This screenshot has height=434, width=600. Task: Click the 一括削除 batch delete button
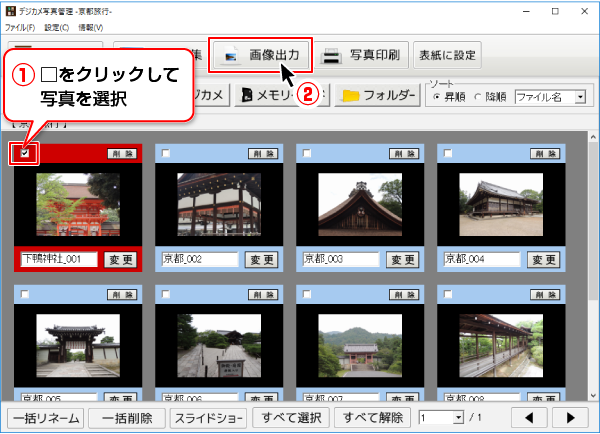[127, 418]
